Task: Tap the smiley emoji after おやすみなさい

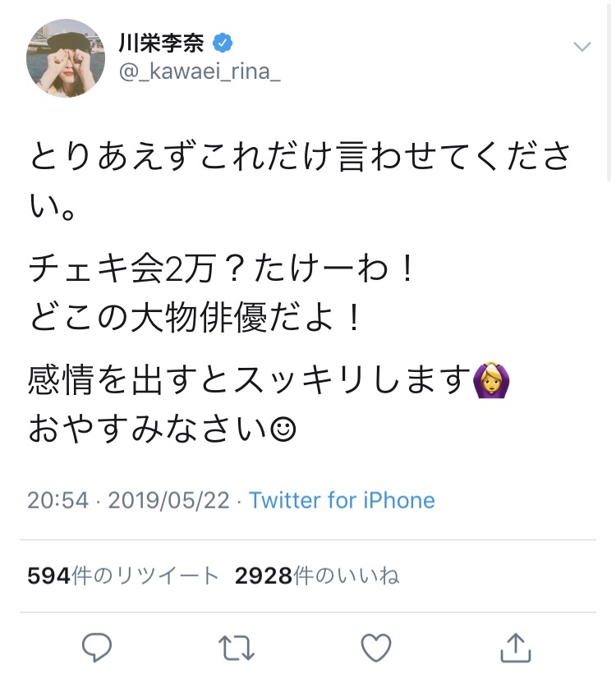Action: 282,429
